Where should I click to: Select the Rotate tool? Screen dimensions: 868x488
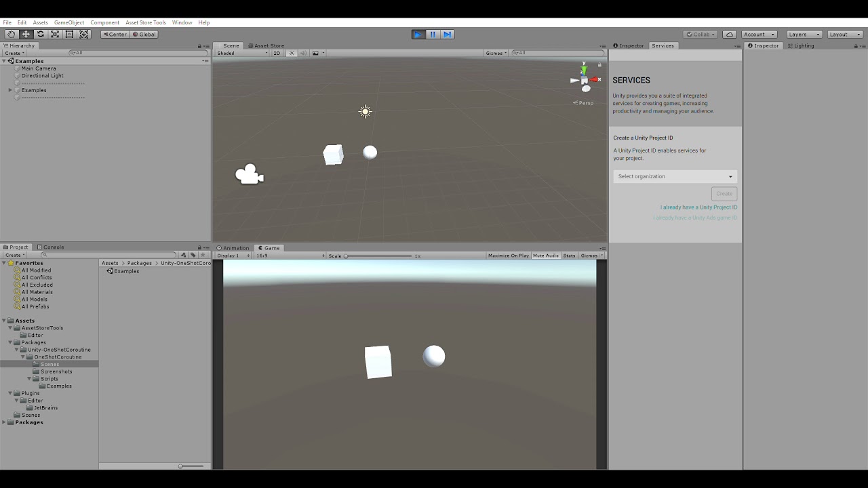pos(39,34)
